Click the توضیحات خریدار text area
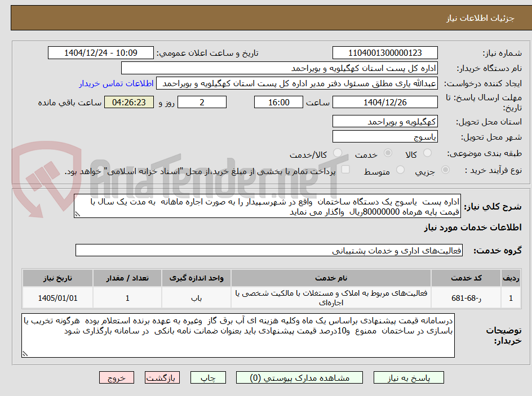This screenshot has width=532, height=396. point(238,335)
